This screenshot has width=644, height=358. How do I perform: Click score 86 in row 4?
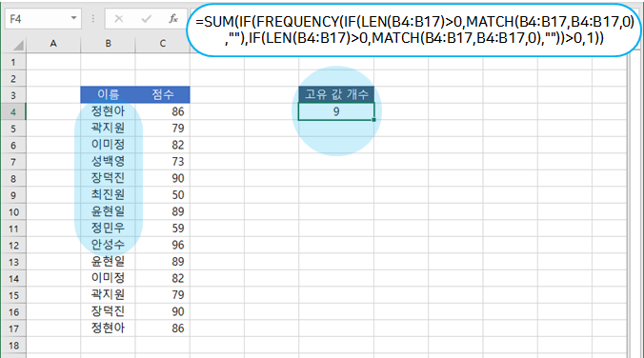point(163,111)
